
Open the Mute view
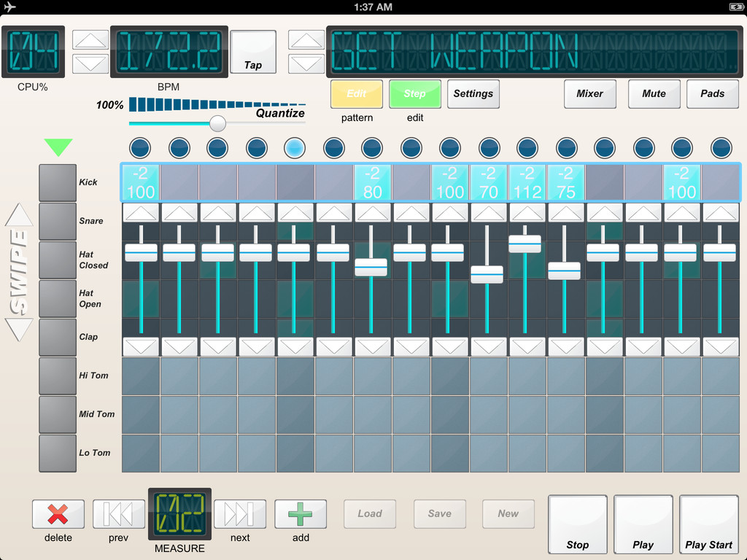pyautogui.click(x=654, y=94)
